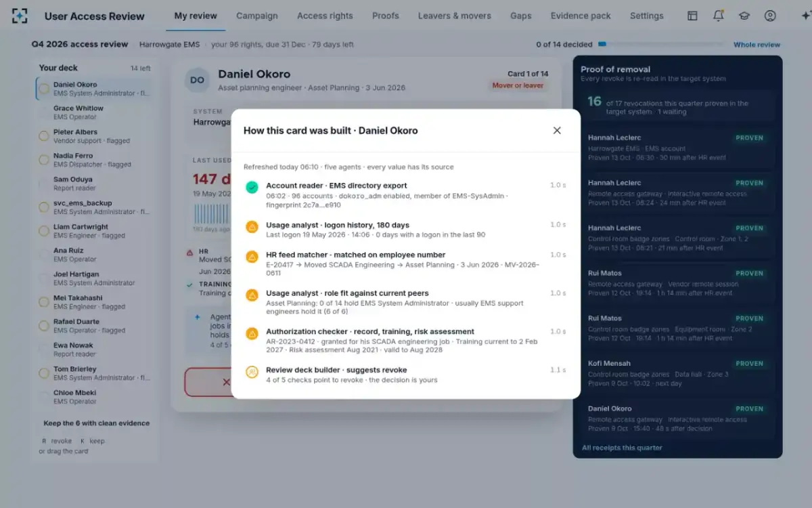Screen dimensions: 812x508
Task: Open the user profile icon
Action: tap(770, 16)
